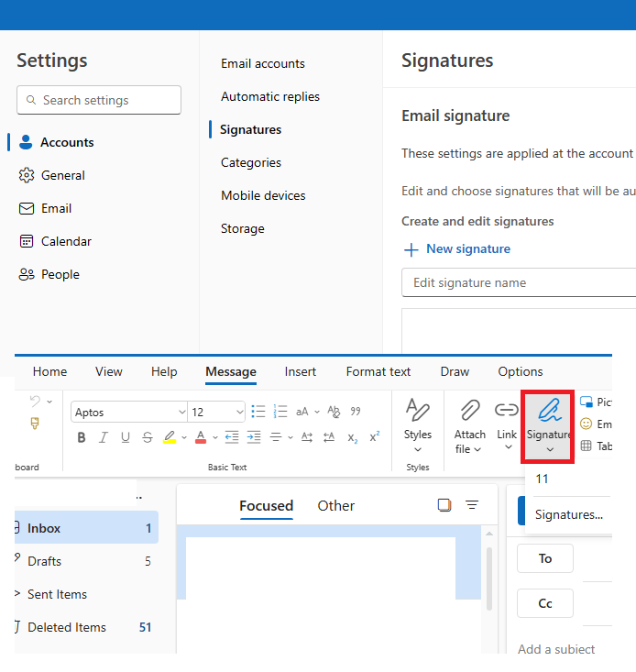Click the Cc recipients button
636x672 pixels.
(x=544, y=603)
